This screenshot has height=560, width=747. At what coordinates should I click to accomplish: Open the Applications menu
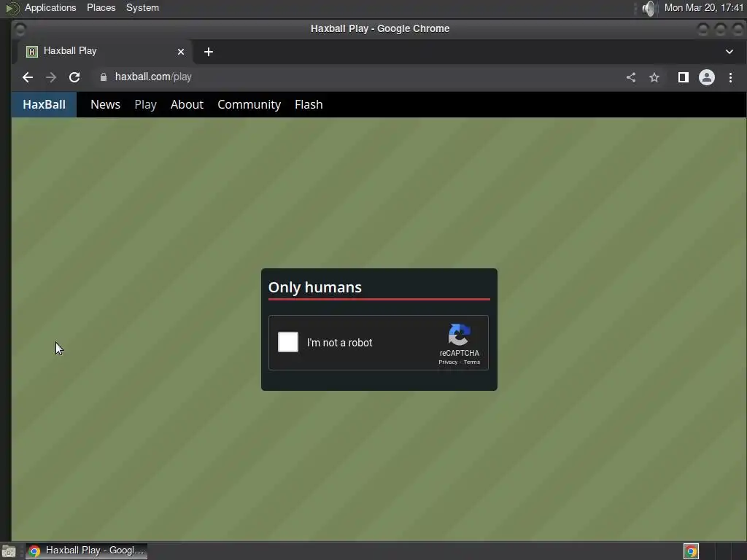click(50, 7)
